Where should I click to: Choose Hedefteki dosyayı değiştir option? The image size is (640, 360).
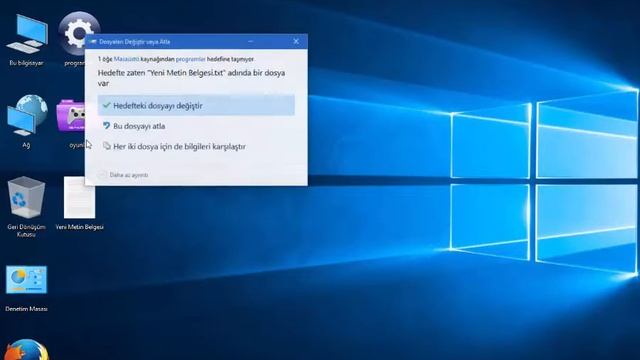[196, 105]
